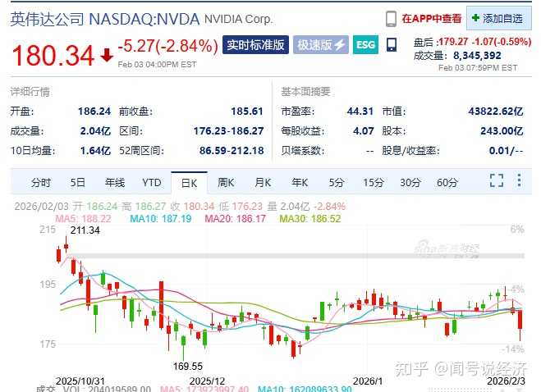Click the 英伟达公司 NASDAQ:NVDA title

105,19
